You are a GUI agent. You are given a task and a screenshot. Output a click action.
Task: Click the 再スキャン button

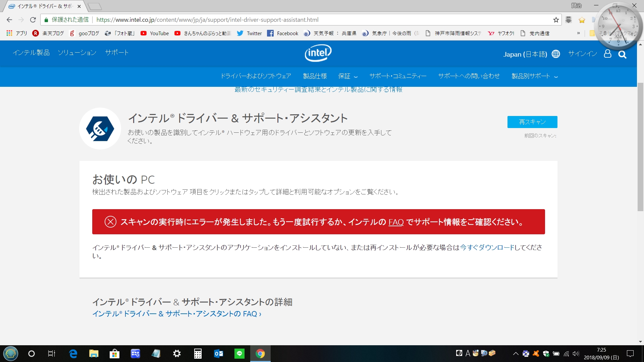tap(532, 122)
